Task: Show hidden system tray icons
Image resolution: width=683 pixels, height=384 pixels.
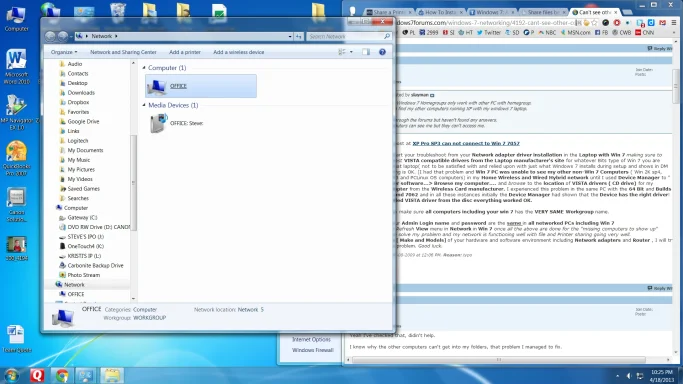Action: click(617, 376)
